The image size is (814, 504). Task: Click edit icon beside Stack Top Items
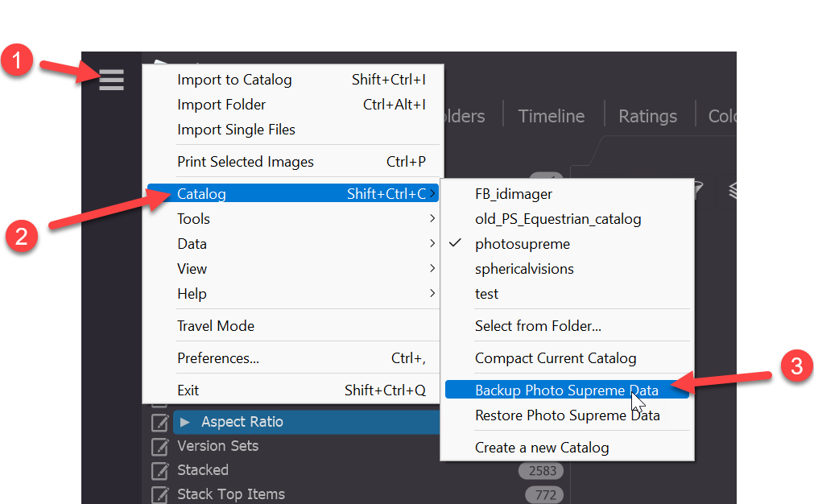[x=160, y=494]
